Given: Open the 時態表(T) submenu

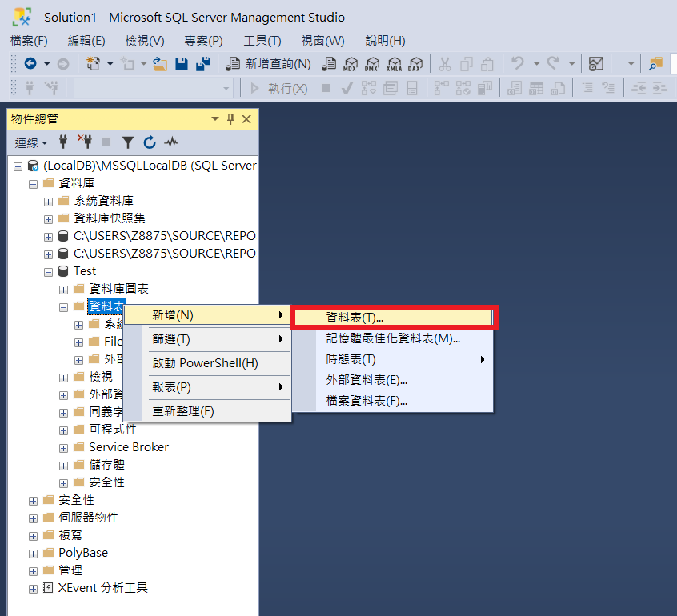Looking at the screenshot, I should click(x=393, y=359).
